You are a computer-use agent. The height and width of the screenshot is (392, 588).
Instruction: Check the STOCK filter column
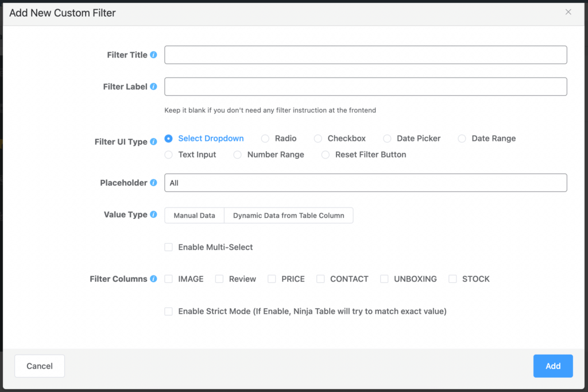coord(452,279)
